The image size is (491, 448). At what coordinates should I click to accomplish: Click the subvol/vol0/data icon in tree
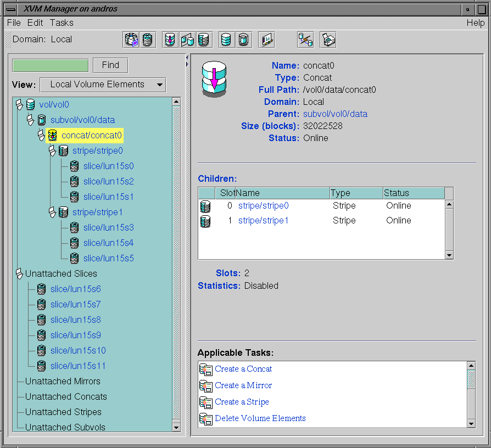(x=42, y=120)
